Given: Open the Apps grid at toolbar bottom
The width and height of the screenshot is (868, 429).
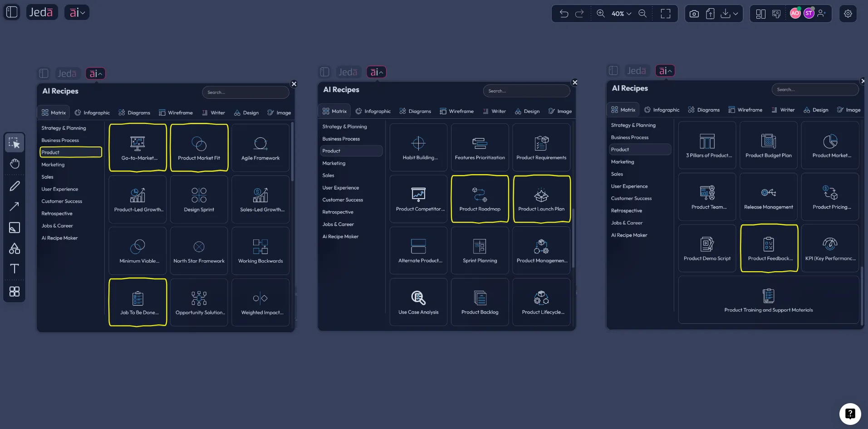Looking at the screenshot, I should (15, 292).
